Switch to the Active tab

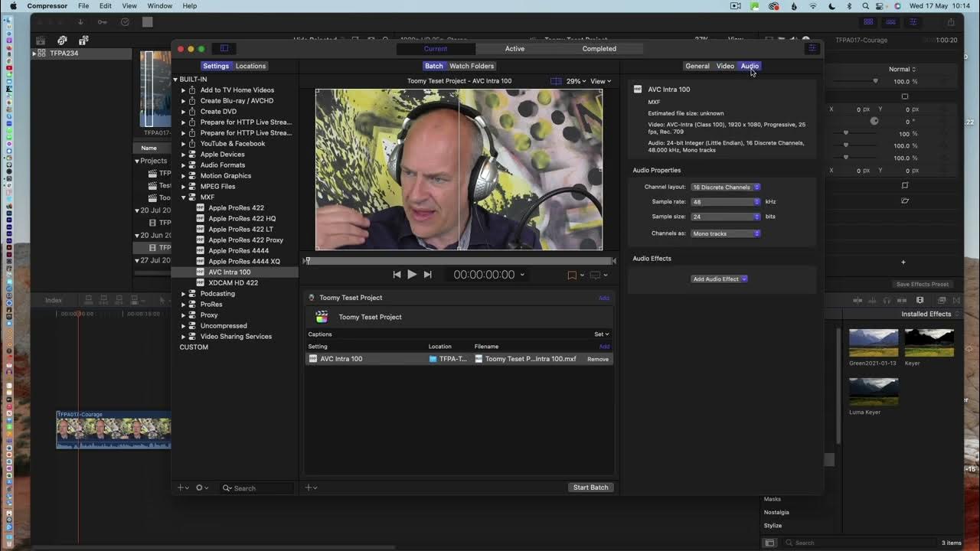[x=514, y=49]
